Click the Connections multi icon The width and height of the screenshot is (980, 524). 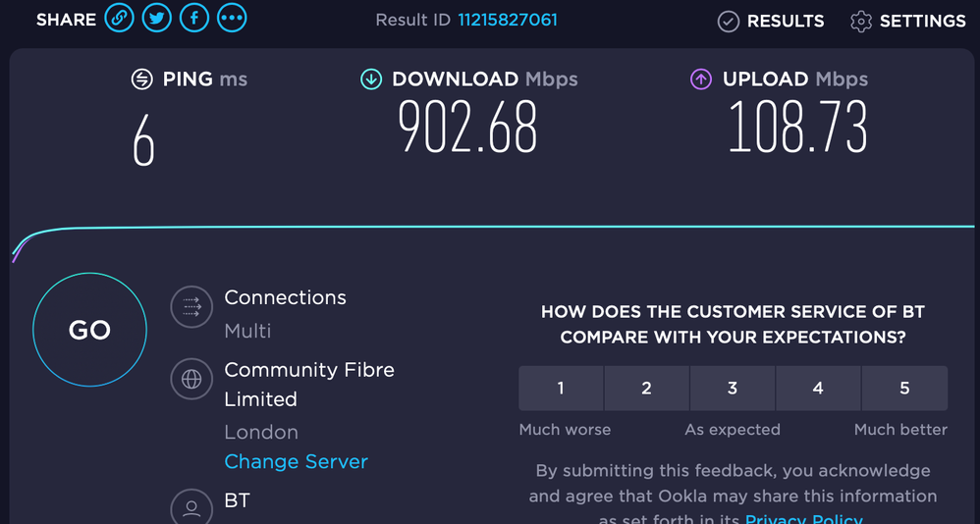point(191,307)
